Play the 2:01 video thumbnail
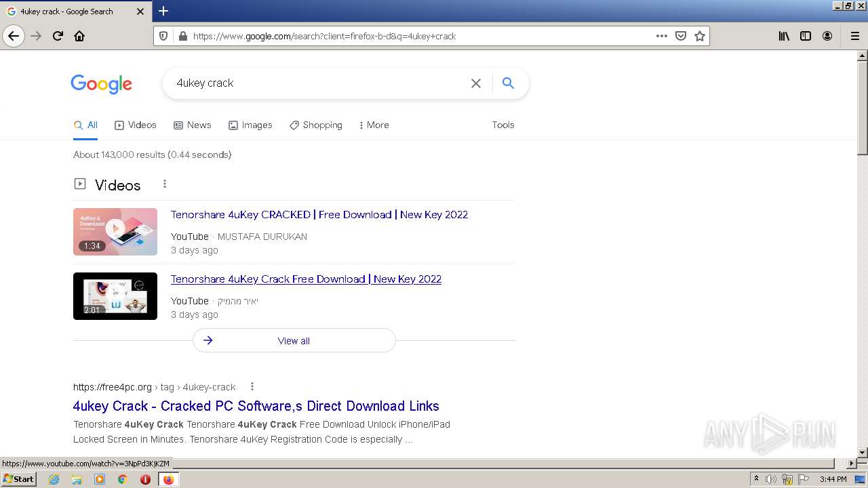The width and height of the screenshot is (868, 488). (115, 296)
